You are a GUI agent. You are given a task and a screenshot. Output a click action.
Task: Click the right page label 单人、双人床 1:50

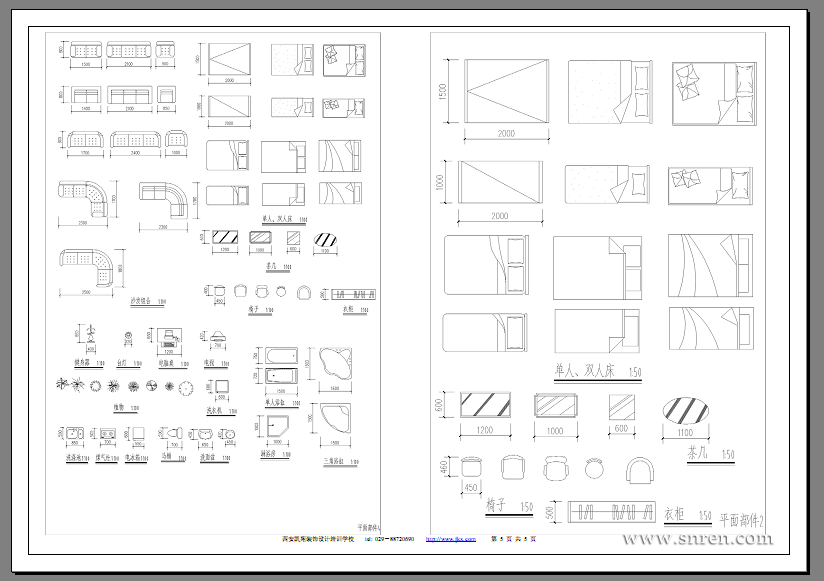598,371
